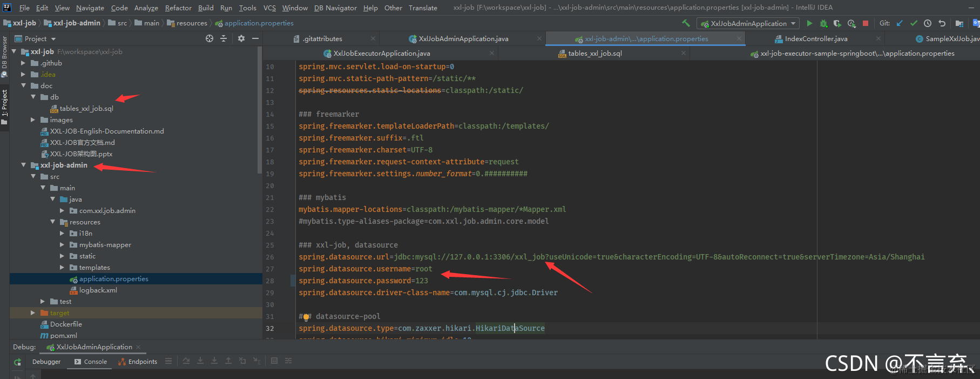Open the Refactor menu
Screen dimensions: 980x379
coord(178,8)
